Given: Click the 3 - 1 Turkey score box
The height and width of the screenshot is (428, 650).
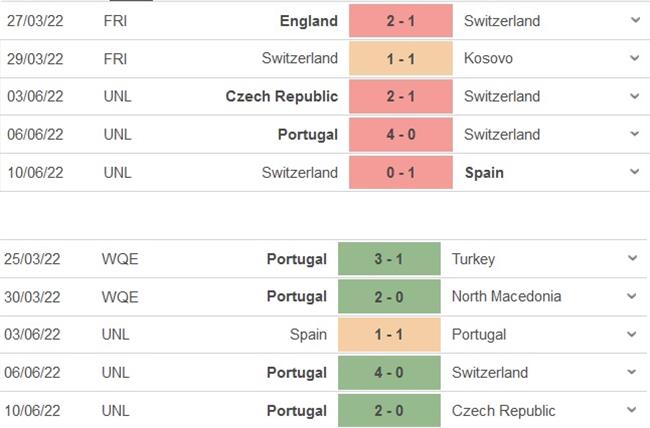Looking at the screenshot, I should (389, 259).
